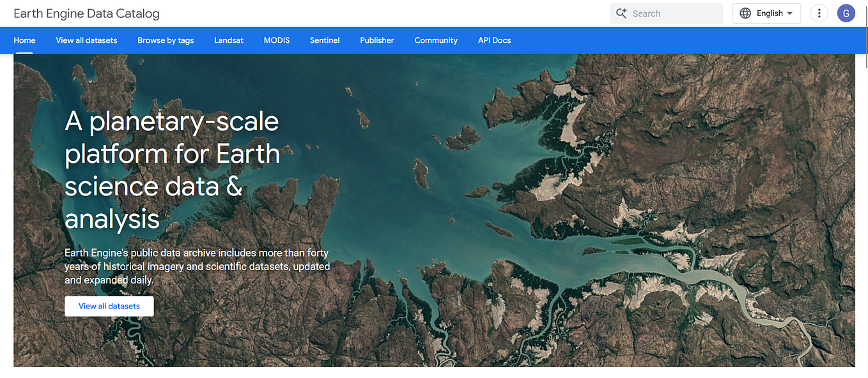Click the search sparkle magnifier icon
The width and height of the screenshot is (868, 378).
(x=621, y=13)
